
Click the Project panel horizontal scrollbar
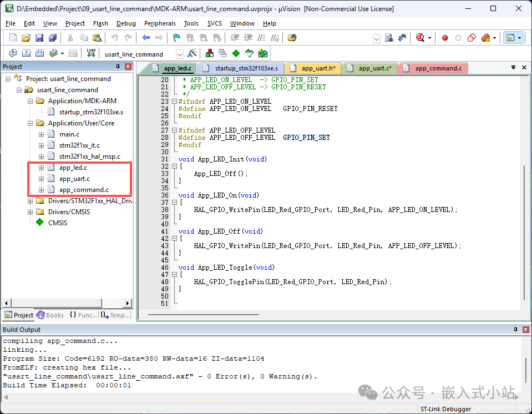click(67, 303)
